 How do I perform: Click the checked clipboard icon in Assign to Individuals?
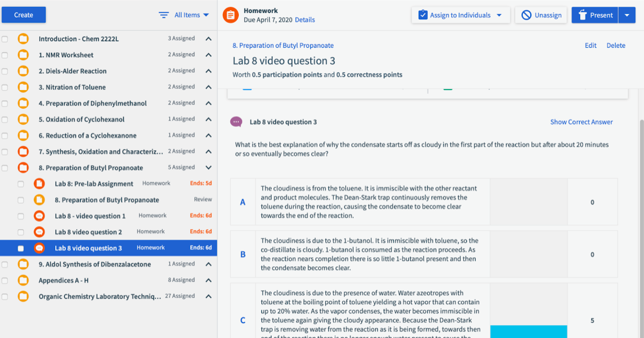click(422, 15)
